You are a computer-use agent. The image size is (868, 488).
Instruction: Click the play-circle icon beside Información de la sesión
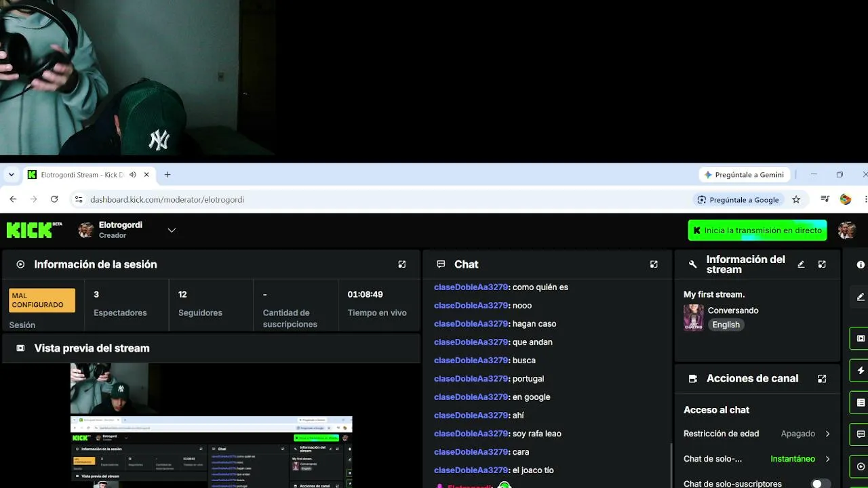pyautogui.click(x=20, y=264)
